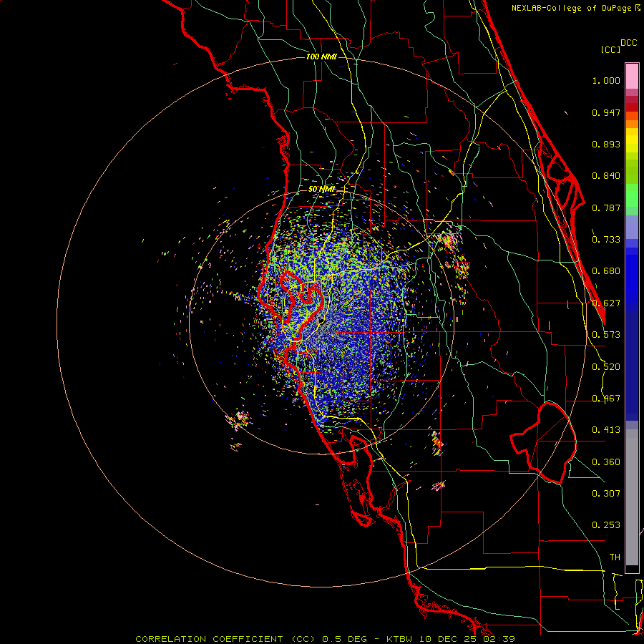The width and height of the screenshot is (644, 644).
Task: Click the TH label beside the color bar
Action: pos(615,557)
